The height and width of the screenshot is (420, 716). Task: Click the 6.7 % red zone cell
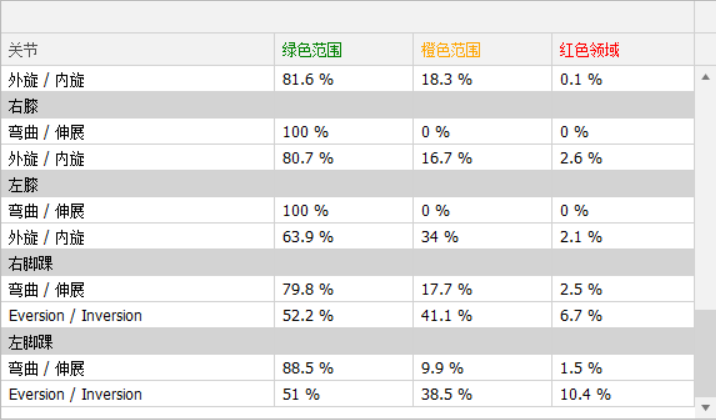coord(581,316)
